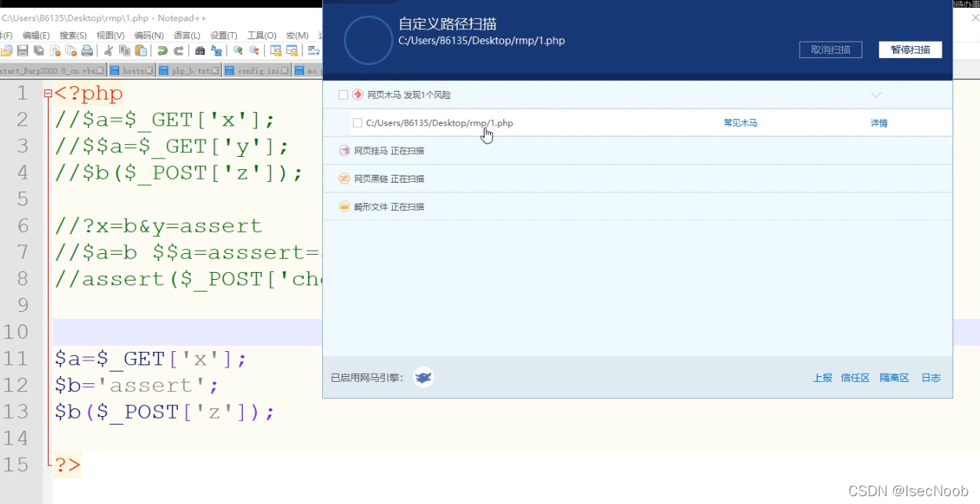
Task: Click the Cut scissors icon
Action: pyautogui.click(x=109, y=51)
